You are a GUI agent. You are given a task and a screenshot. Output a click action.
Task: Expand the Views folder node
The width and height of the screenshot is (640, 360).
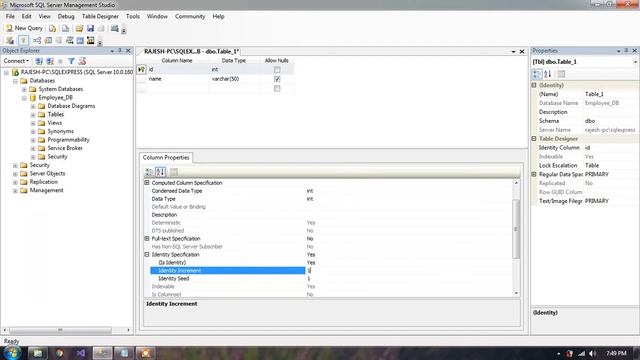pyautogui.click(x=33, y=123)
